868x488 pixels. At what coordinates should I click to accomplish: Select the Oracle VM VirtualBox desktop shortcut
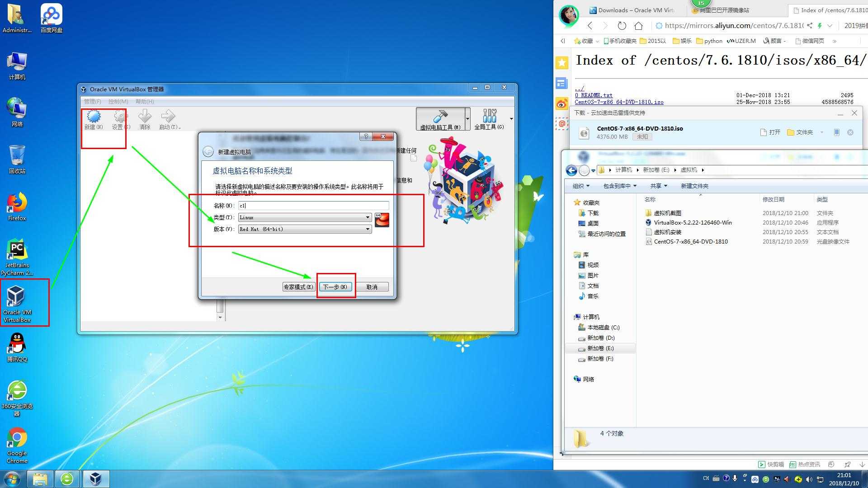coord(17,304)
